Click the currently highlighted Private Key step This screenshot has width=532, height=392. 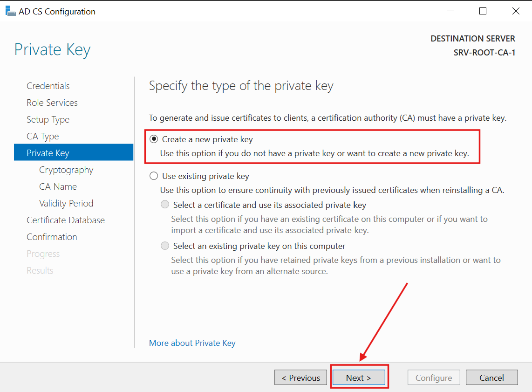[x=48, y=152]
